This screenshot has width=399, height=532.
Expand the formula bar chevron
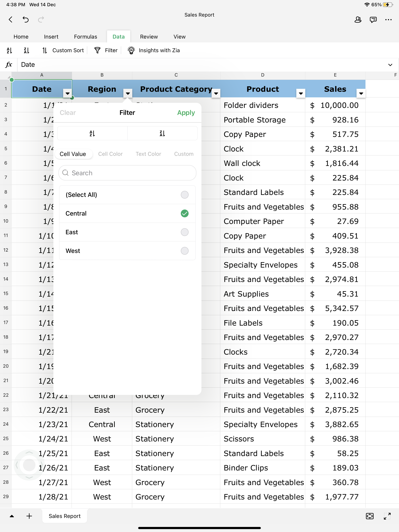point(390,65)
